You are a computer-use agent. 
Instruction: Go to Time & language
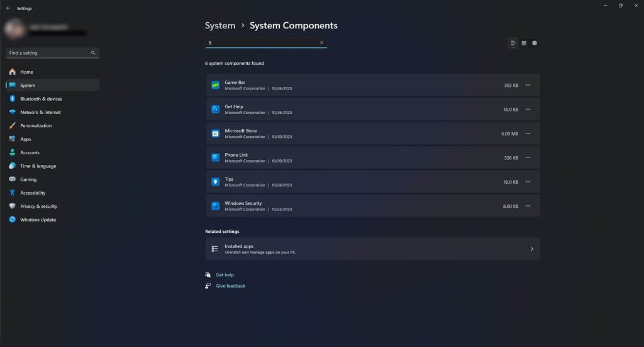click(53, 166)
